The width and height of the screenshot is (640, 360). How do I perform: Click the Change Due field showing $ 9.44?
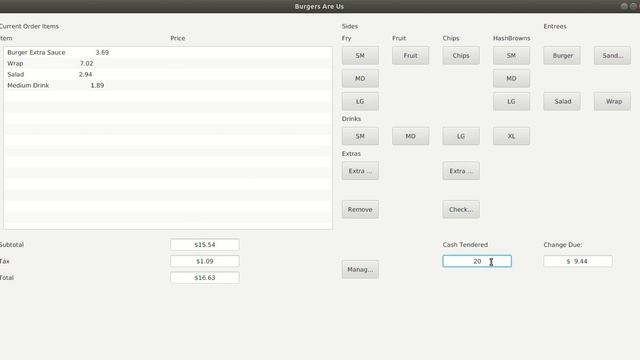coord(578,261)
